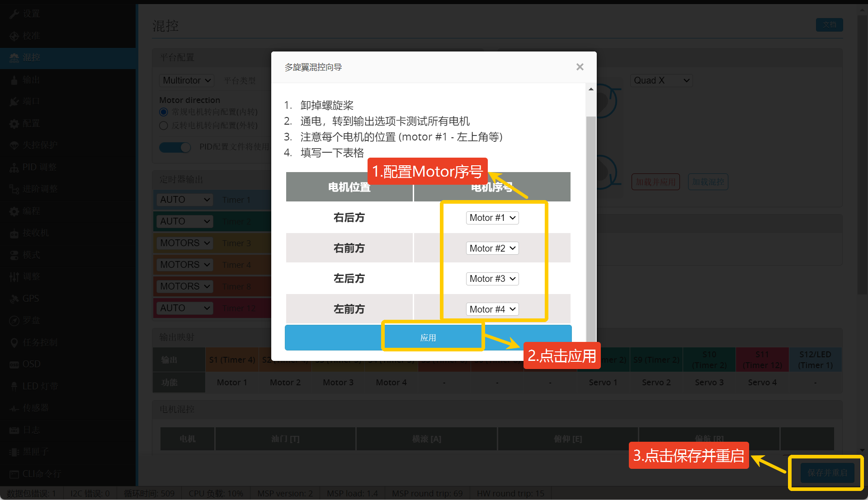This screenshot has height=500, width=868.
Task: Open the Motor #1 dropdown for 右后方
Action: pos(492,218)
